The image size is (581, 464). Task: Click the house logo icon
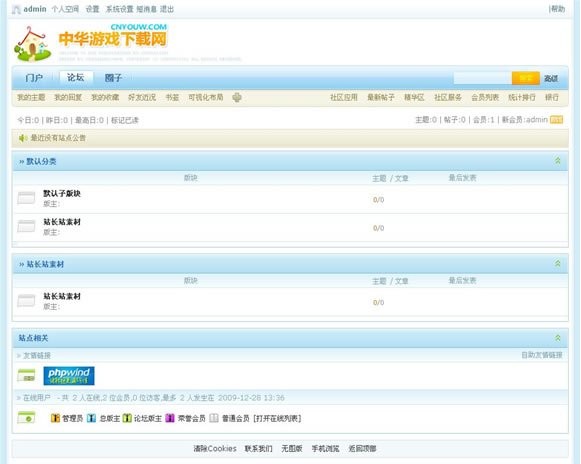32,44
